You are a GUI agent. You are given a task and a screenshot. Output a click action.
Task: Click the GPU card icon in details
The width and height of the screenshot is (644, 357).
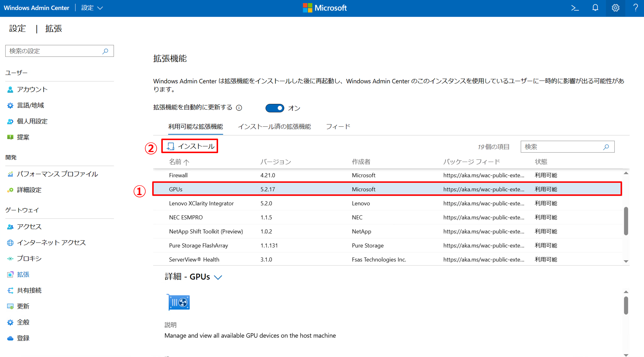pyautogui.click(x=178, y=302)
